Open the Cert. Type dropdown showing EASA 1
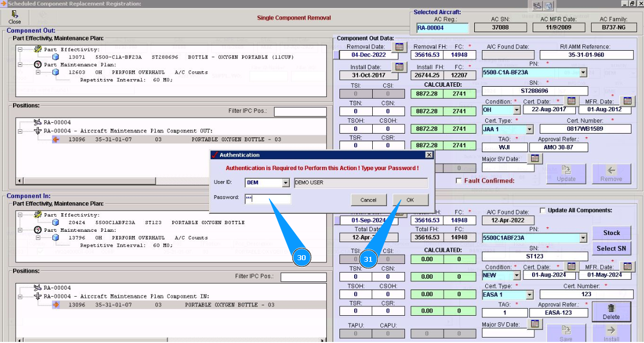This screenshot has height=343, width=644. pyautogui.click(x=529, y=295)
